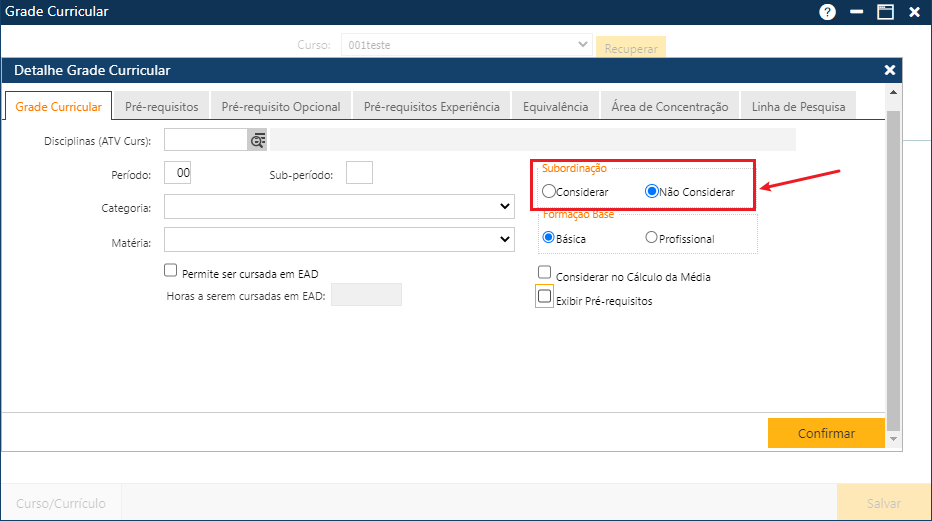
Task: Close the Detalhe Grade Curricular dialog
Action: click(x=889, y=70)
